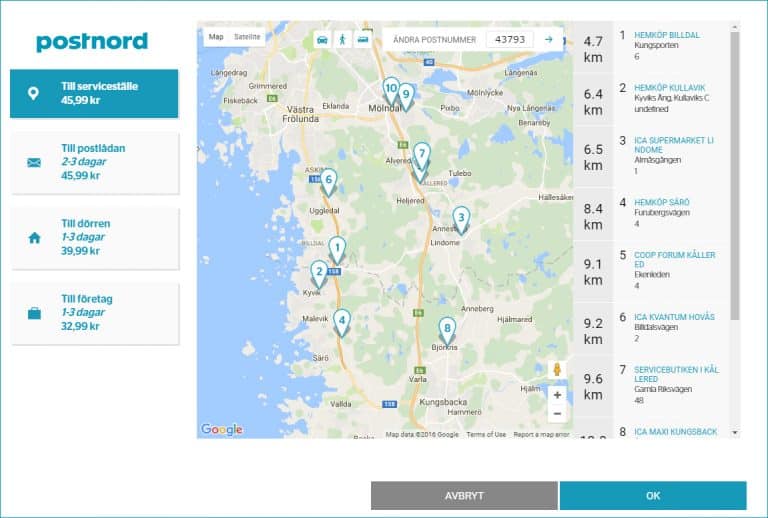Click the list scrollbar thumb
Image resolution: width=768 pixels, height=518 pixels.
point(735,175)
